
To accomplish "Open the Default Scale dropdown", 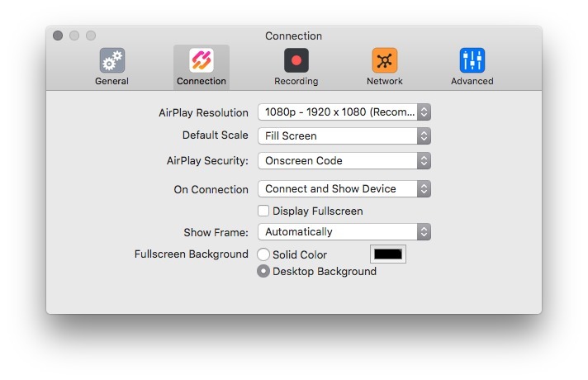I will coord(344,135).
